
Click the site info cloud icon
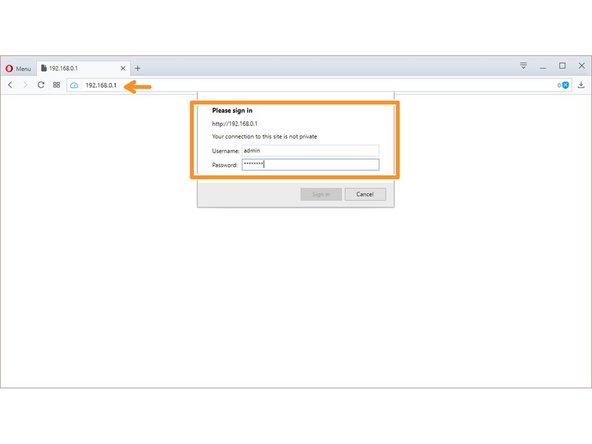74,85
